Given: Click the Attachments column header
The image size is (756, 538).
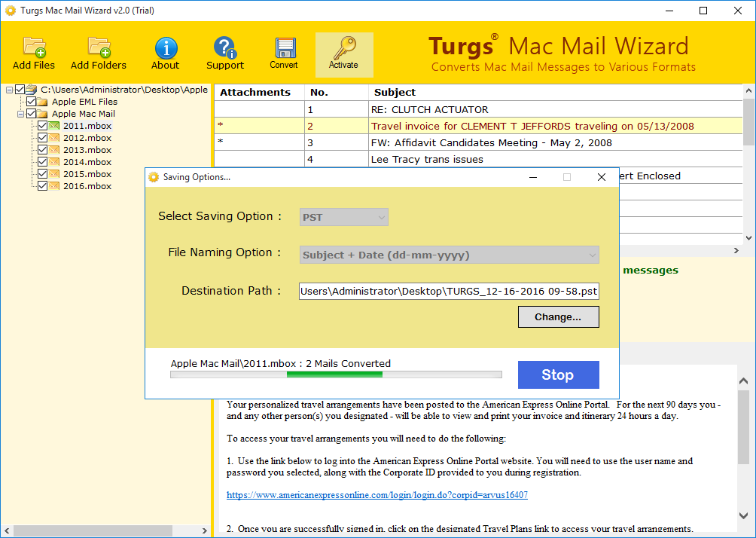Looking at the screenshot, I should tap(259, 92).
